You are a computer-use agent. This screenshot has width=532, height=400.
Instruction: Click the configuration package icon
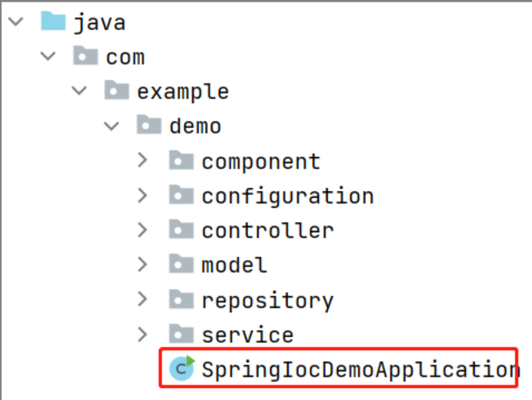pos(181,195)
